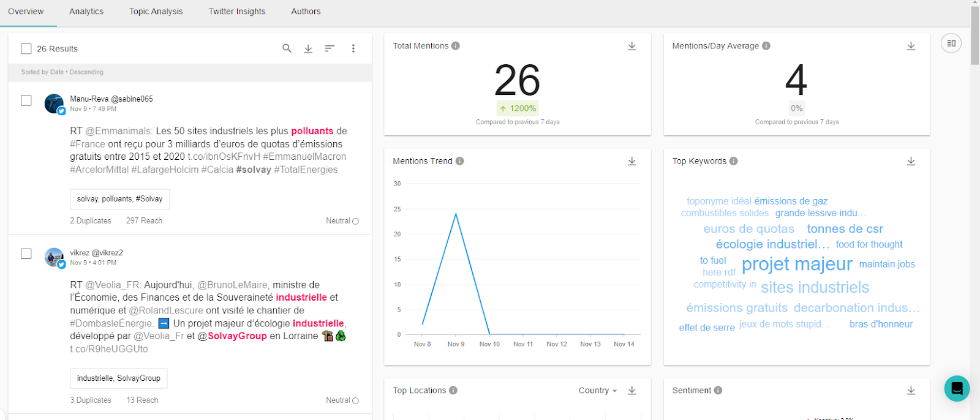Select 'émissions gratuits' keyword
The width and height of the screenshot is (980, 420).
737,308
